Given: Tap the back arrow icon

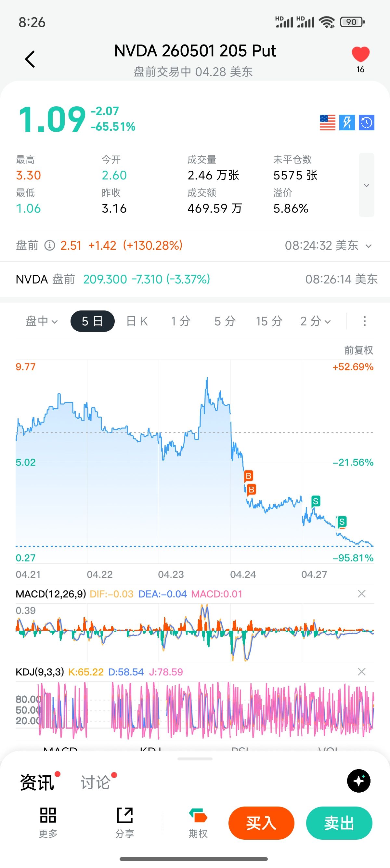Looking at the screenshot, I should tap(30, 59).
